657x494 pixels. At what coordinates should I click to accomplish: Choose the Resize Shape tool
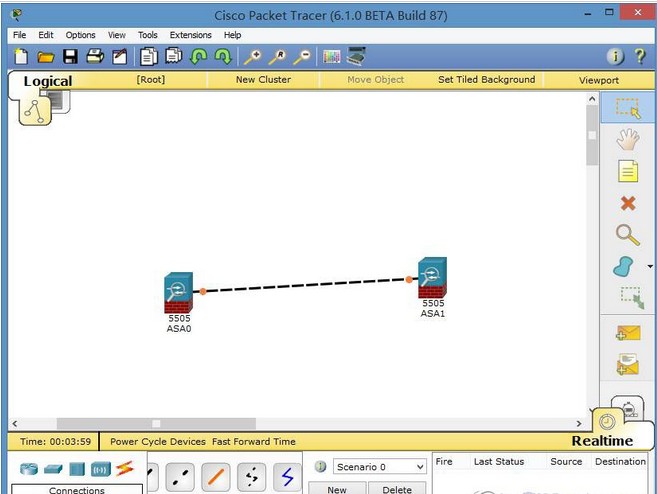point(632,297)
